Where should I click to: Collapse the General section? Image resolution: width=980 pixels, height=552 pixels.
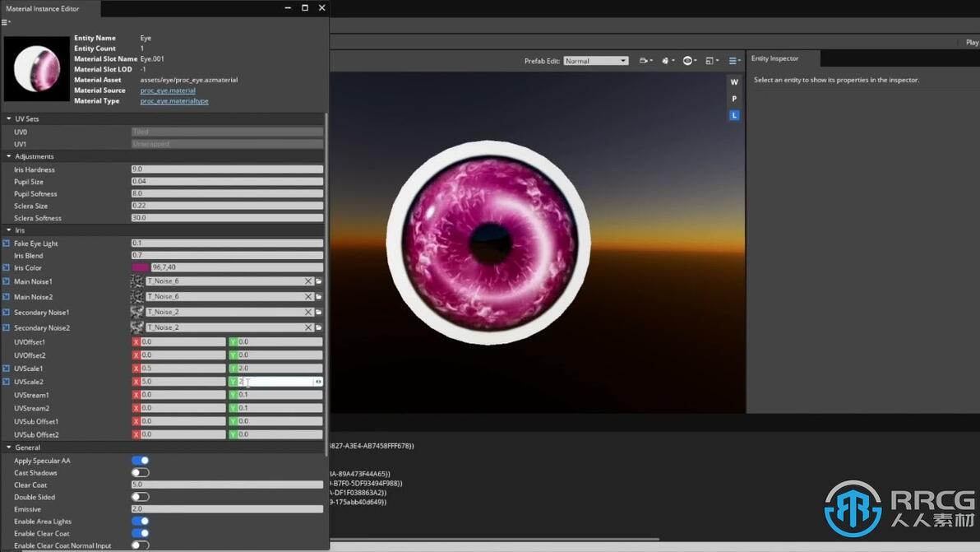click(x=9, y=447)
